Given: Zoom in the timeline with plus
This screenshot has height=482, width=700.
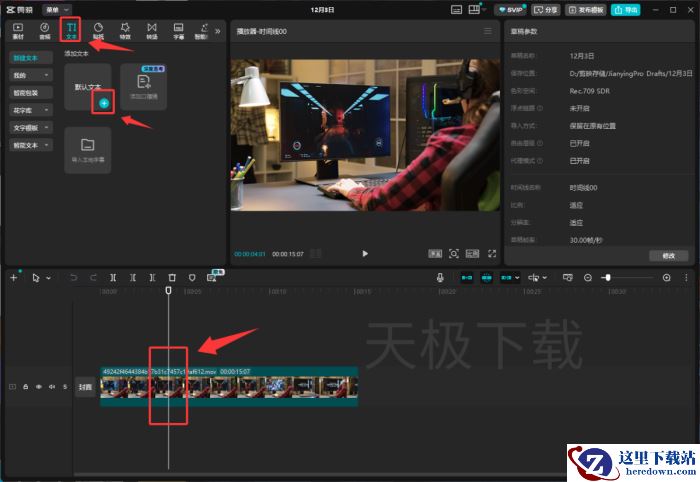Looking at the screenshot, I should tap(666, 278).
